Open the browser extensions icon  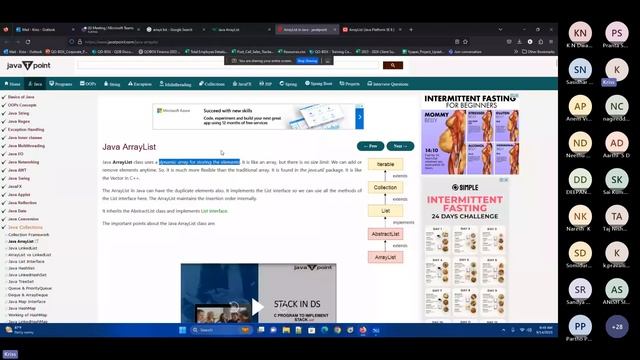pos(540,42)
